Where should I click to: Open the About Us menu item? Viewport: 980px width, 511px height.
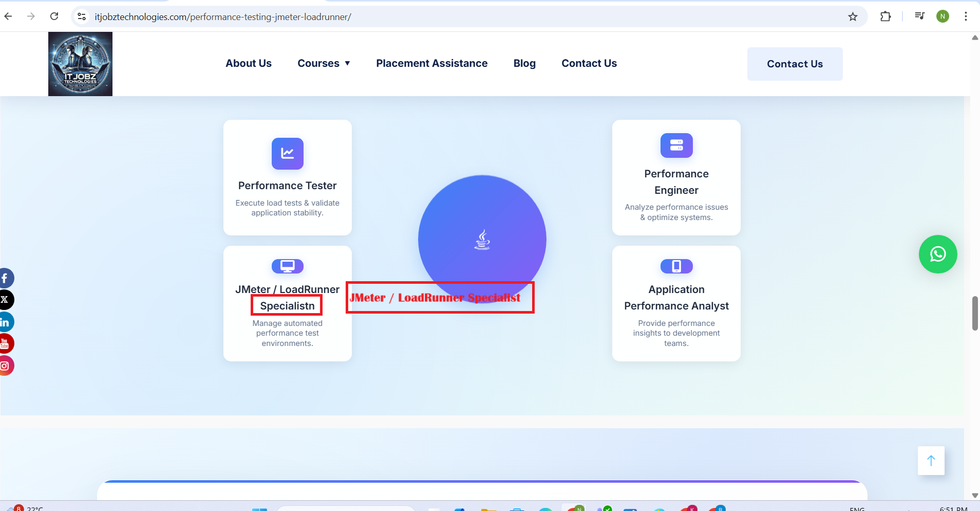coord(249,63)
